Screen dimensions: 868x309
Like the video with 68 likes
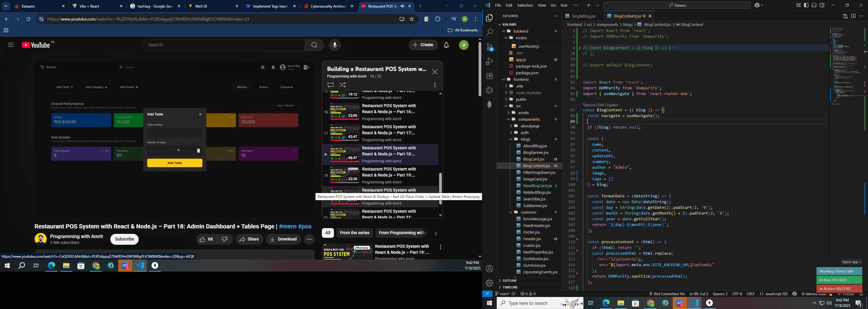(206, 239)
